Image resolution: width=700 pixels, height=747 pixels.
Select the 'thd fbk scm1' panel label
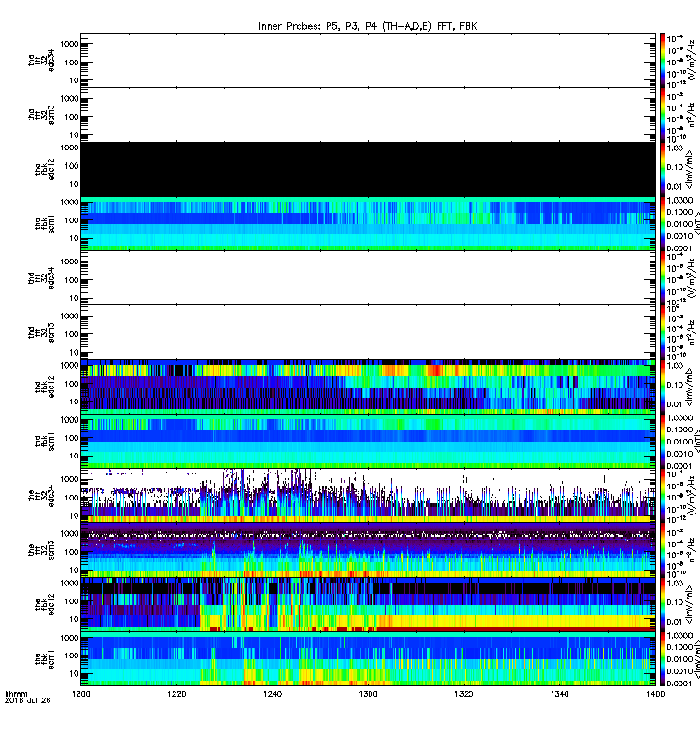coord(45,442)
